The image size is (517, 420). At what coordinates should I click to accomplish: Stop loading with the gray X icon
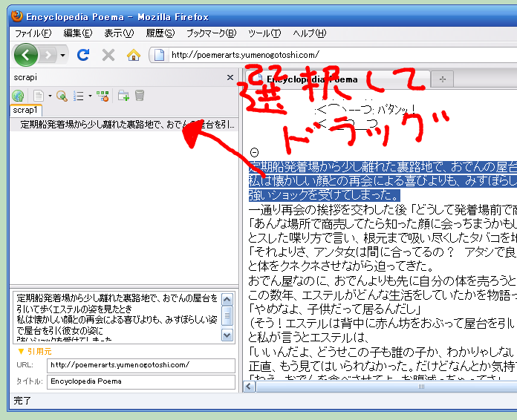click(108, 55)
